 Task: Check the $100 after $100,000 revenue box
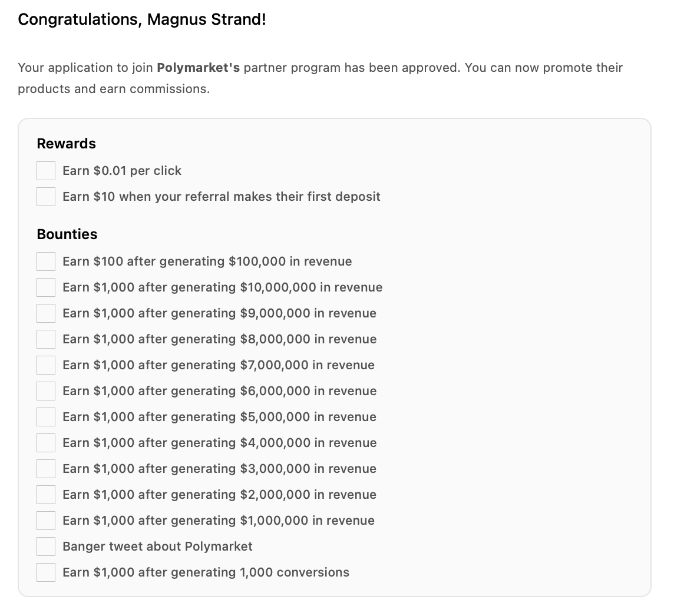point(46,261)
